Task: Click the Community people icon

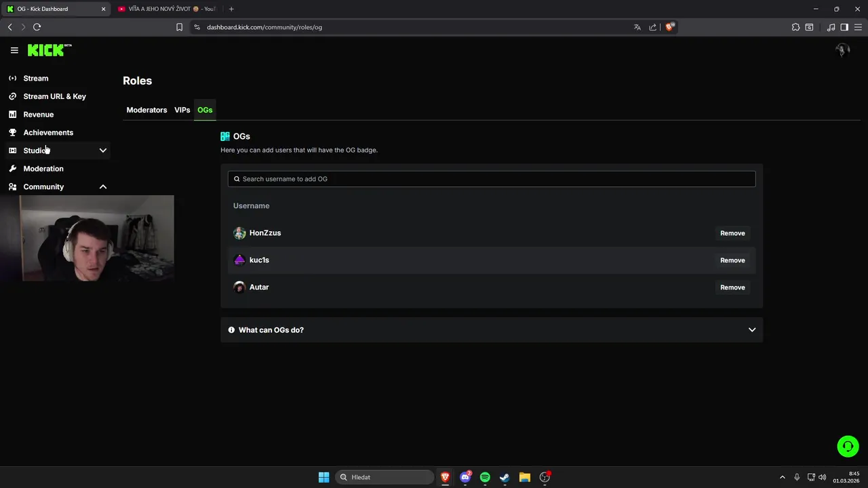Action: click(x=12, y=186)
